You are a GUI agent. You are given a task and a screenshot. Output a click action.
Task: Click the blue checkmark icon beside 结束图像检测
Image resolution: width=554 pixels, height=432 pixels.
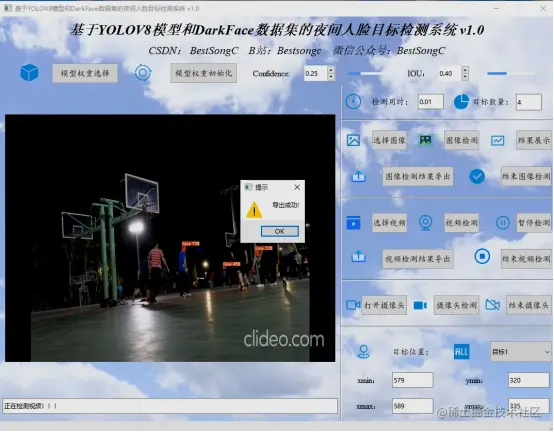[x=477, y=176]
